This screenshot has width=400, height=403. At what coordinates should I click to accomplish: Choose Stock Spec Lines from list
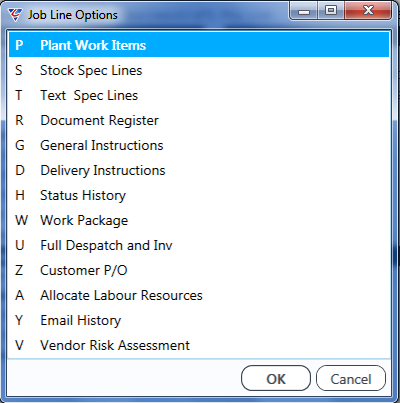199,70
